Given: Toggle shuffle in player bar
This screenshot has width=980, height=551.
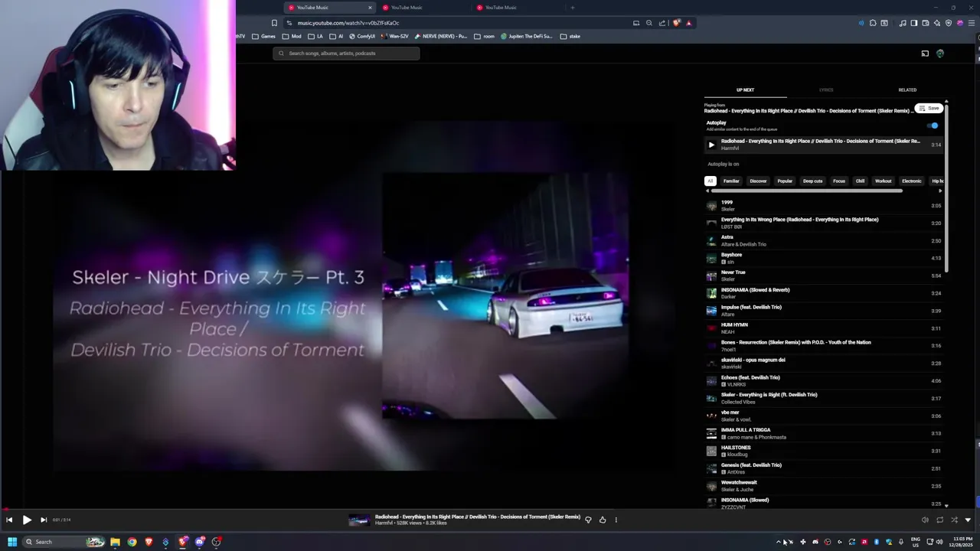Looking at the screenshot, I should [x=954, y=520].
